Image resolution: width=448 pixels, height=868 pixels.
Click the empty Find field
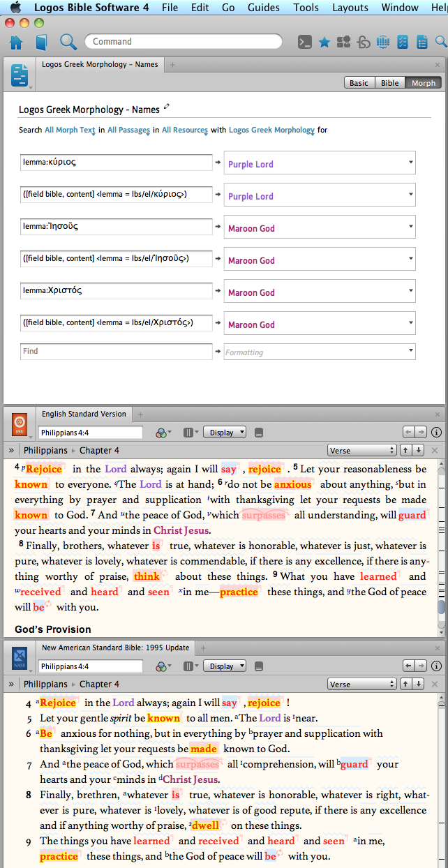tap(116, 351)
